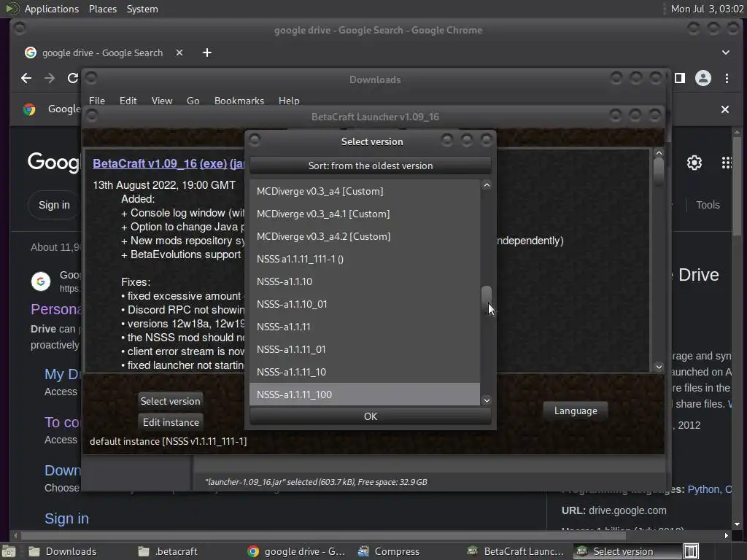Click the version list scrollbar thumb
747x560 pixels.
click(x=487, y=298)
